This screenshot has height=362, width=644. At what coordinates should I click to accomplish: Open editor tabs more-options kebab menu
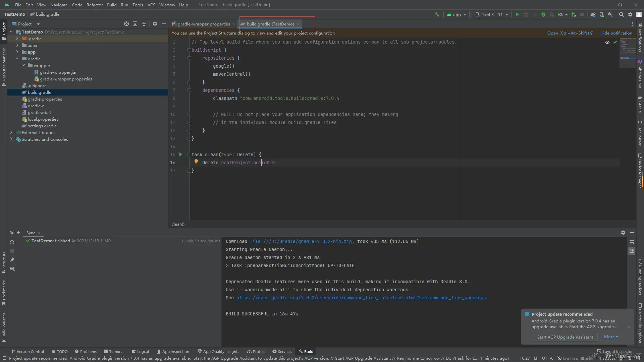tap(632, 24)
